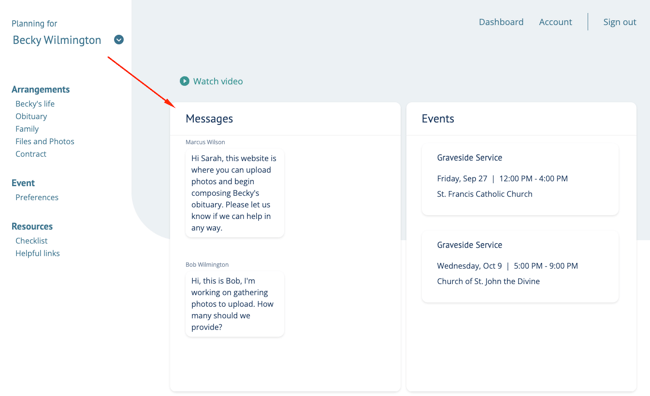Image resolution: width=650 pixels, height=396 pixels.
Task: Click Friday, Sep 27 event date
Action: [x=462, y=179]
